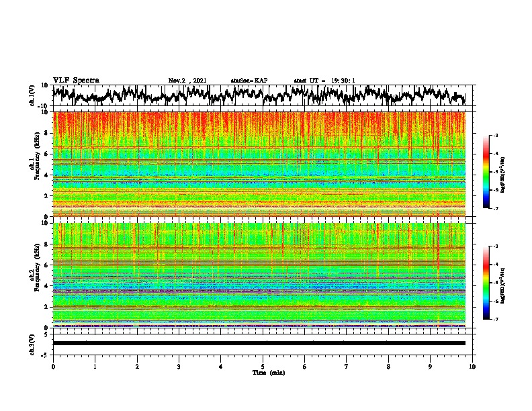
Task: Click the ch.1 color scale bar
Action: (486, 172)
